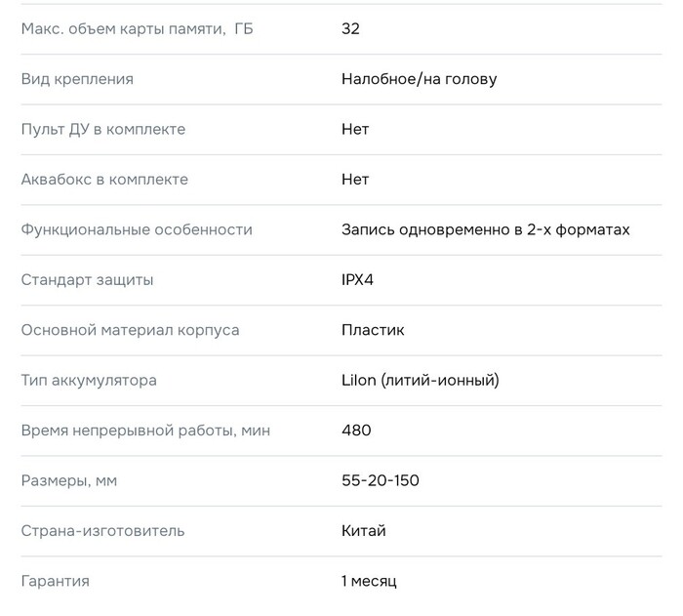Image resolution: width=683 pixels, height=616 pixels.
Task: Click the '1 месяц' warranty value
Action: tap(369, 581)
